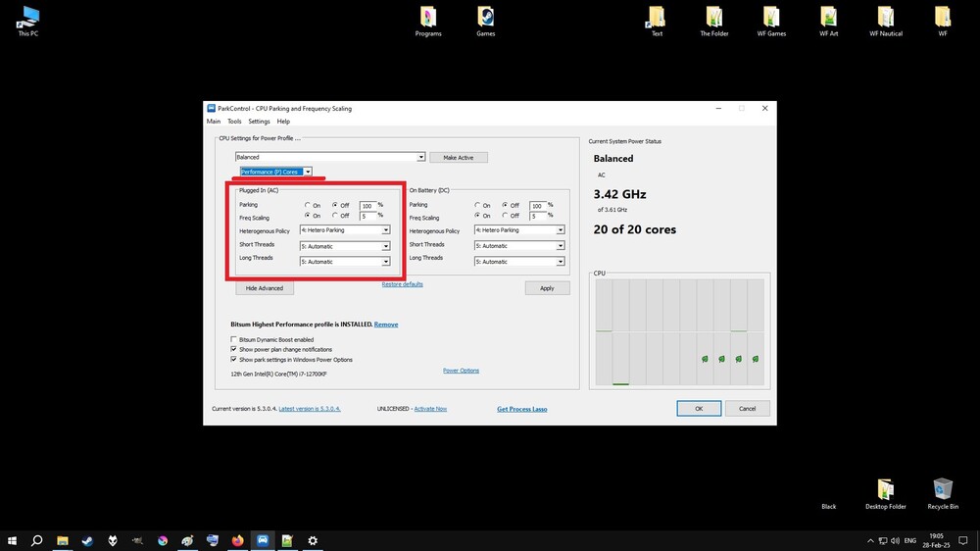Open File Explorer in the taskbar
The width and height of the screenshot is (980, 551).
click(63, 540)
